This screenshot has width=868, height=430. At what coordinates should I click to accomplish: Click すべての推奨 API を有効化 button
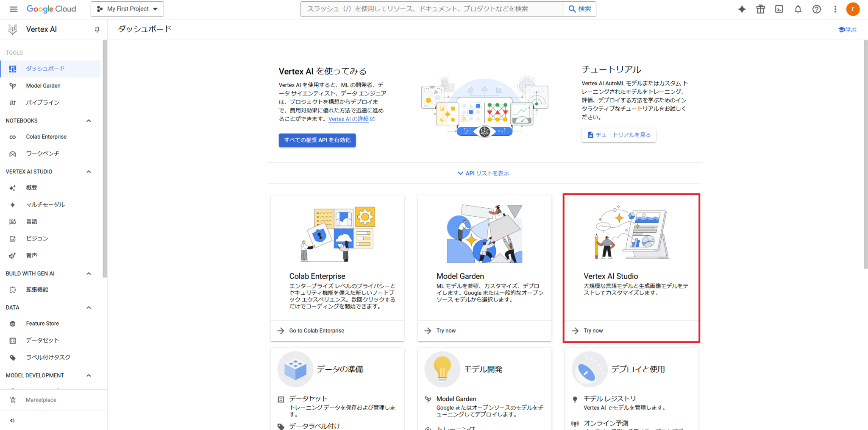click(x=317, y=140)
